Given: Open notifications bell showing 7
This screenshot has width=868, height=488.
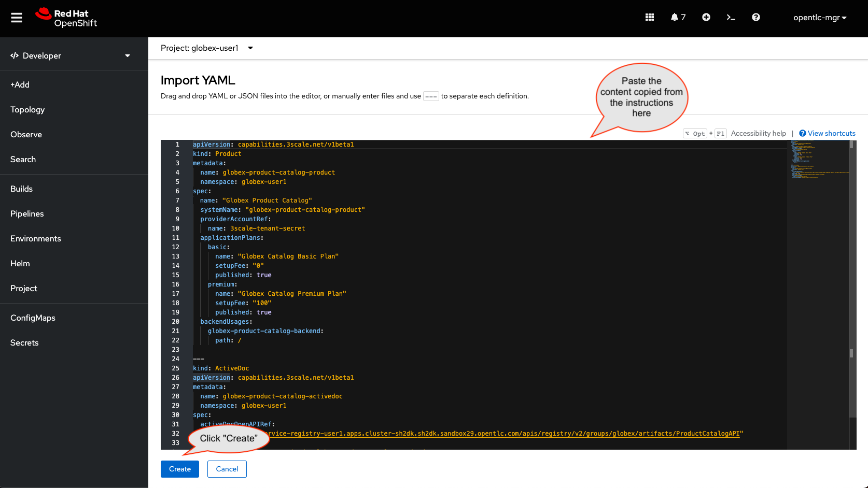Looking at the screenshot, I should point(678,17).
